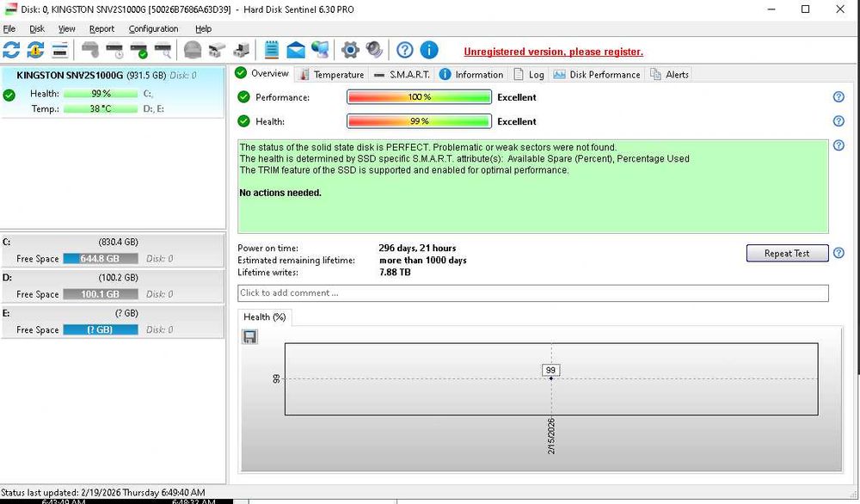This screenshot has width=860, height=504.
Task: Click the 'Status last updated' status bar text
Action: tap(103, 493)
